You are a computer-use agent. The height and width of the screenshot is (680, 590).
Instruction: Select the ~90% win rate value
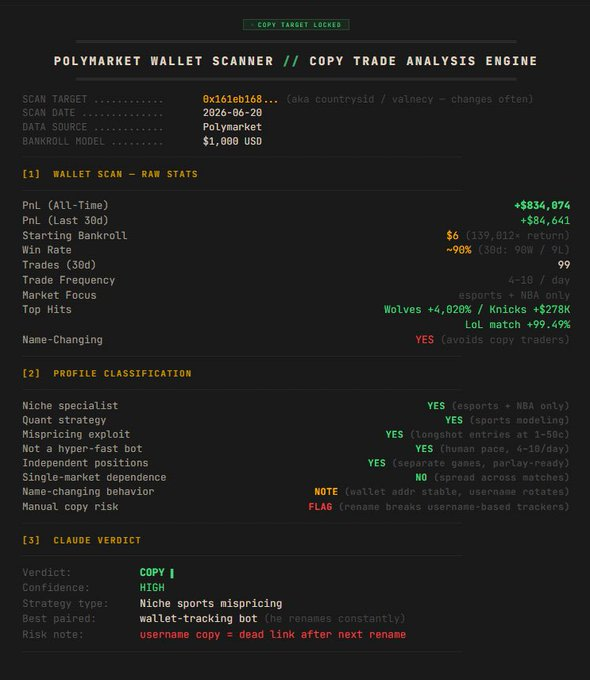459,250
